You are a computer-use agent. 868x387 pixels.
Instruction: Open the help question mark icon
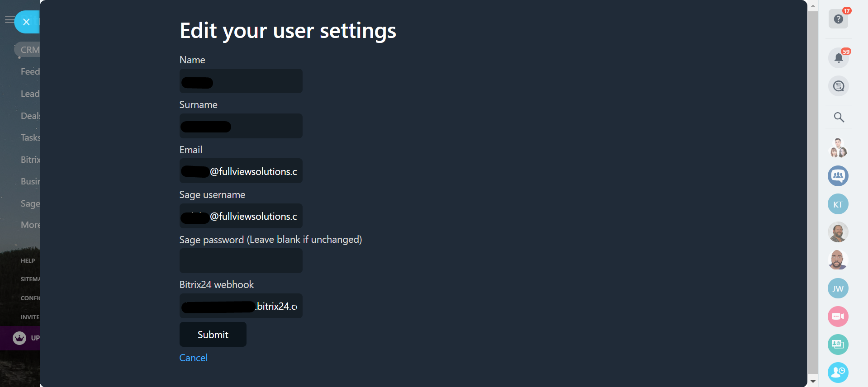[838, 19]
